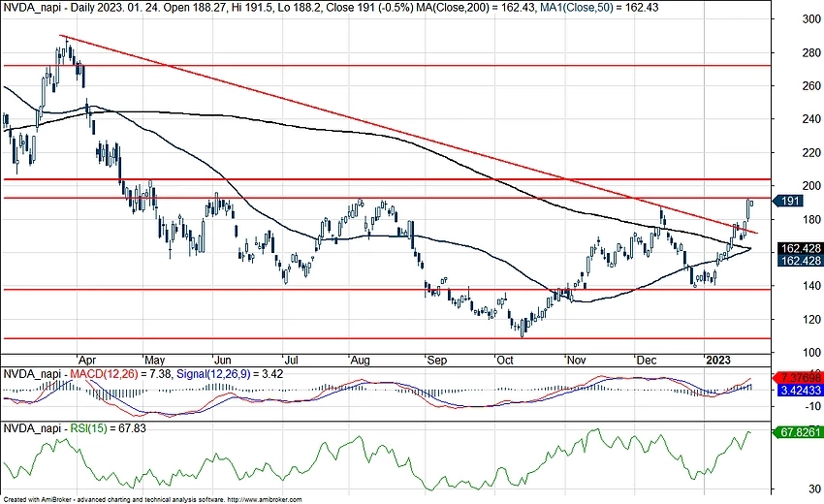Click the 120 price axis label
824x504 pixels.
click(x=811, y=319)
